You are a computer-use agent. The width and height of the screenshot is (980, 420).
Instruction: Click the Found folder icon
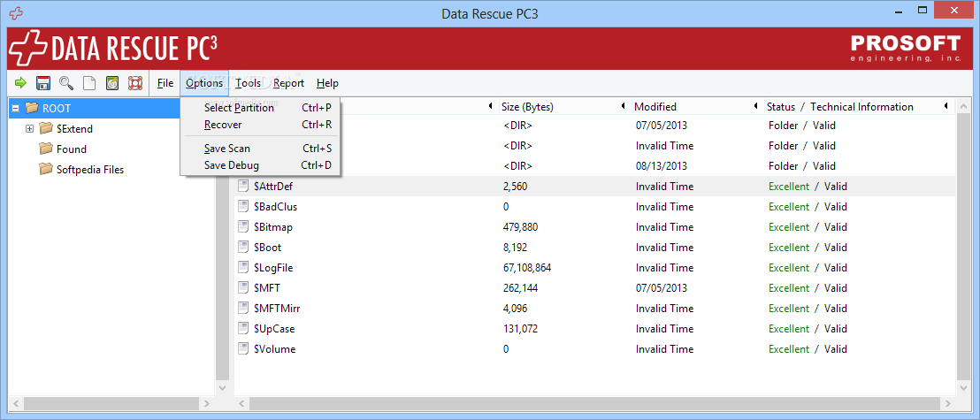coord(46,149)
